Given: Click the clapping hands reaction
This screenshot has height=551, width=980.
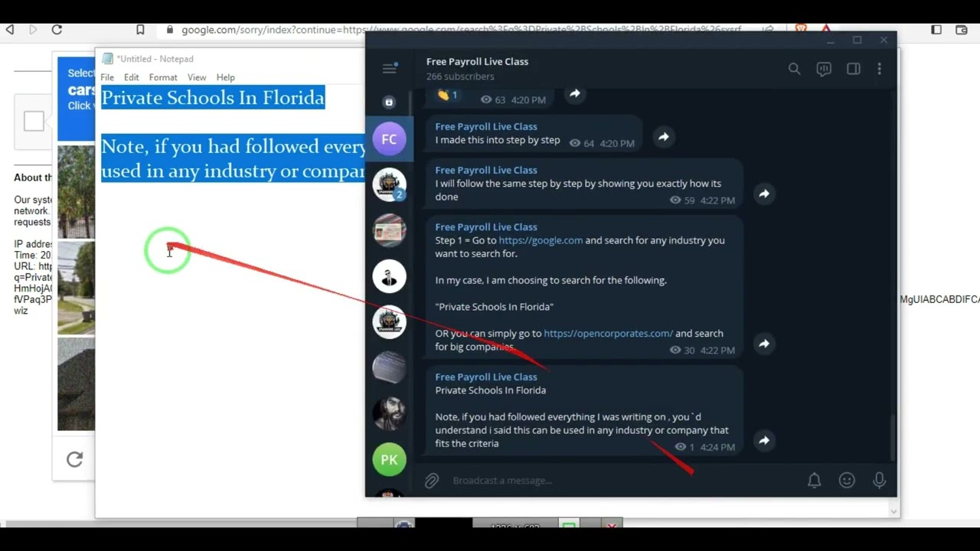Looking at the screenshot, I should tap(448, 95).
